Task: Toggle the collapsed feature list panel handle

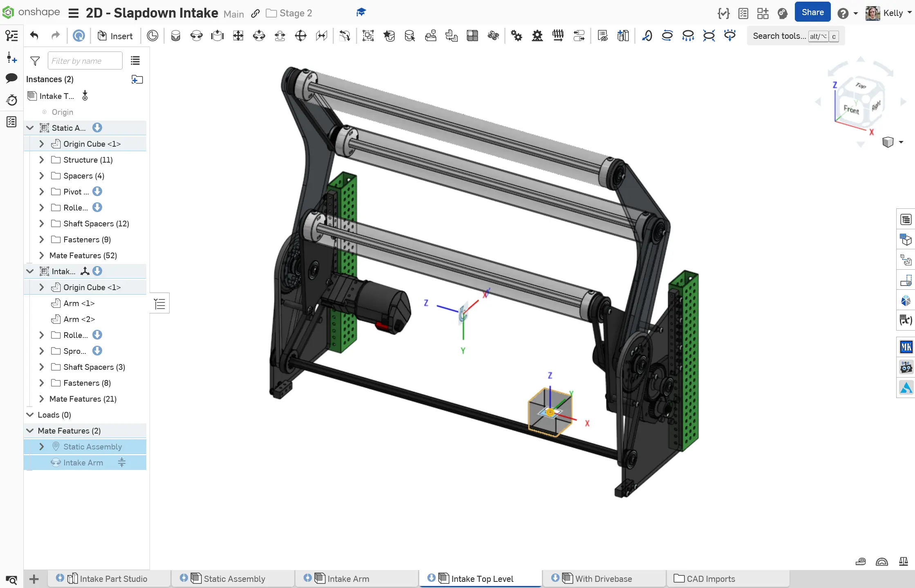Action: pos(160,304)
